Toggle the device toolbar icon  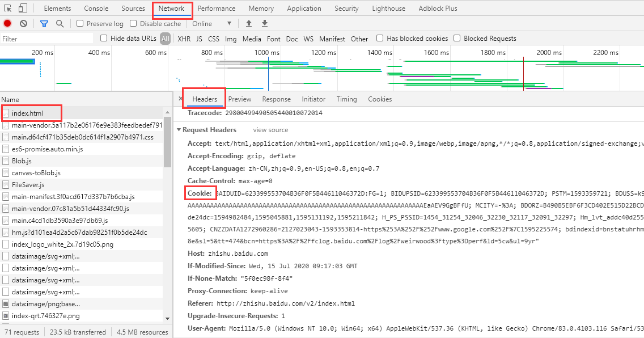[23, 8]
